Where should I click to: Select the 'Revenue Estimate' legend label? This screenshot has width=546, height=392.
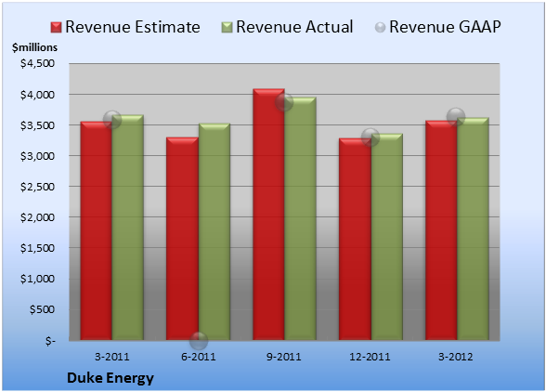[133, 27]
